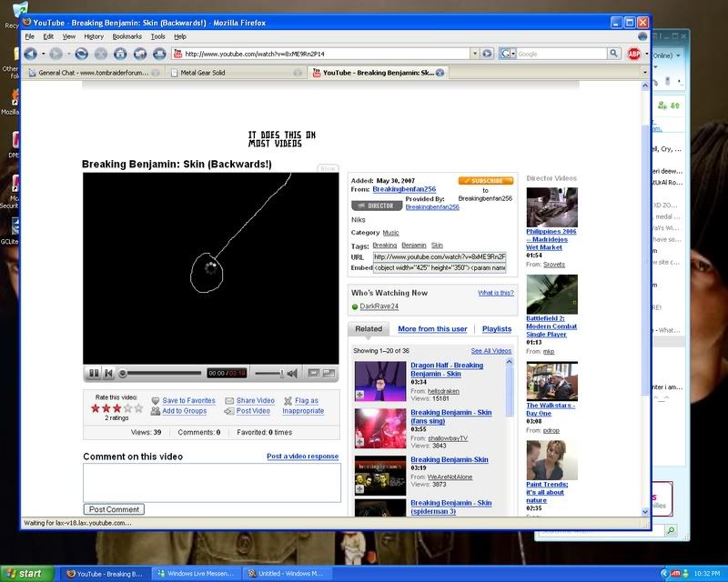Open Untitled Windows Movie Maker taskbar item
The width and height of the screenshot is (728, 582).
288,574
